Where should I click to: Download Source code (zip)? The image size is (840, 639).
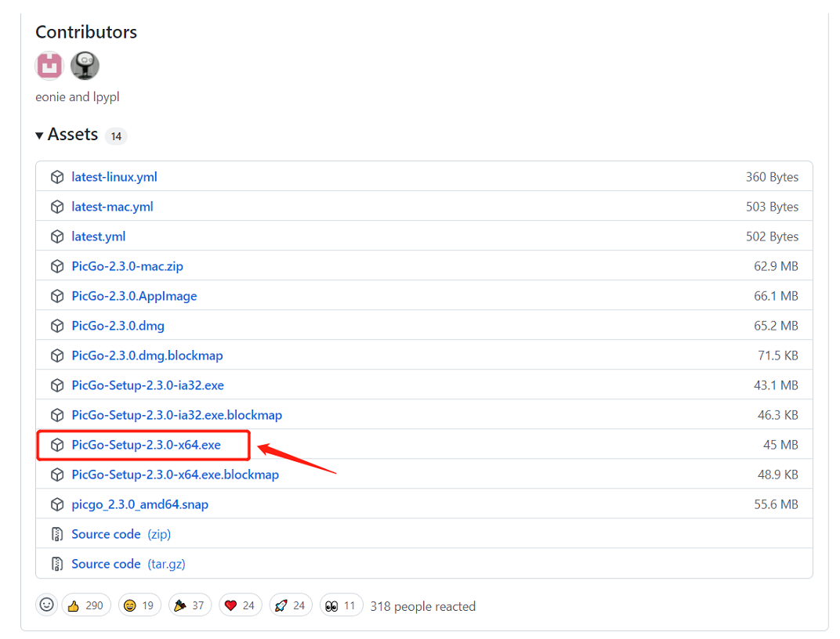[121, 535]
